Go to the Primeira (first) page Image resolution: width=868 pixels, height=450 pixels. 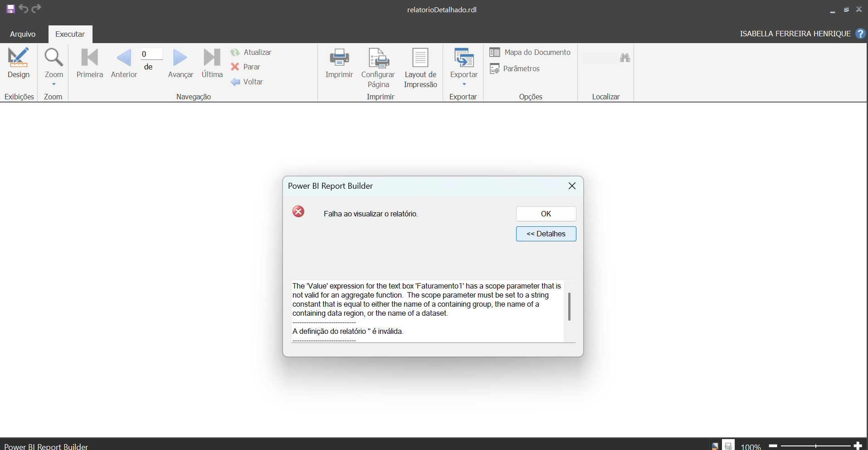pyautogui.click(x=90, y=63)
